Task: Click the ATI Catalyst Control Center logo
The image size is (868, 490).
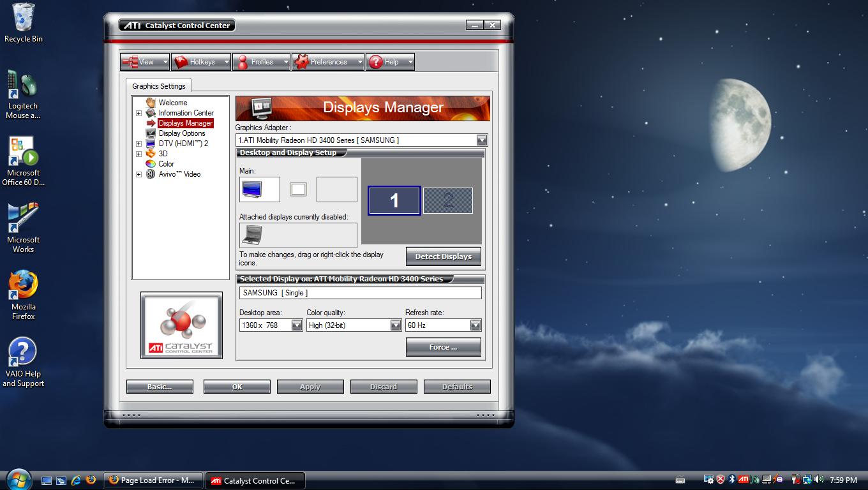Action: click(x=181, y=325)
